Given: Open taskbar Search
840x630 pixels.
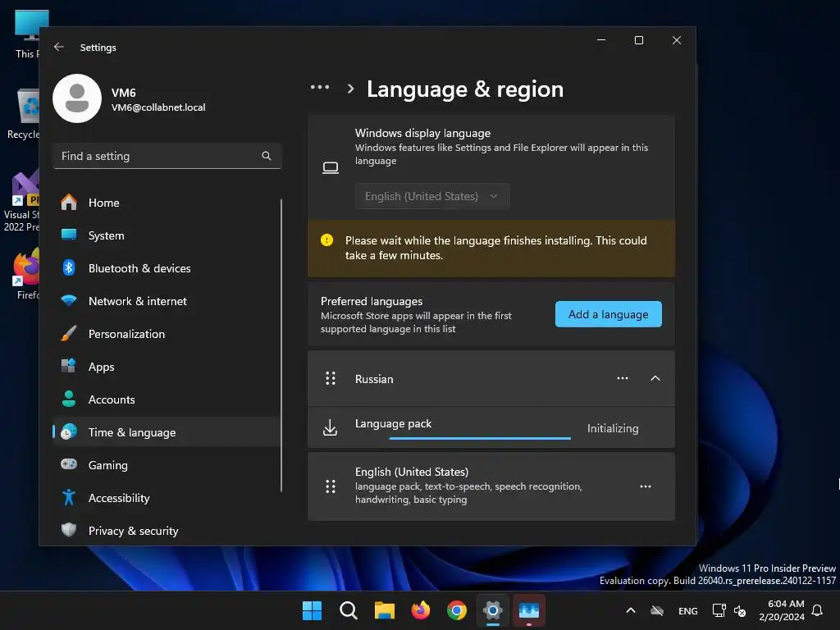Looking at the screenshot, I should (348, 610).
